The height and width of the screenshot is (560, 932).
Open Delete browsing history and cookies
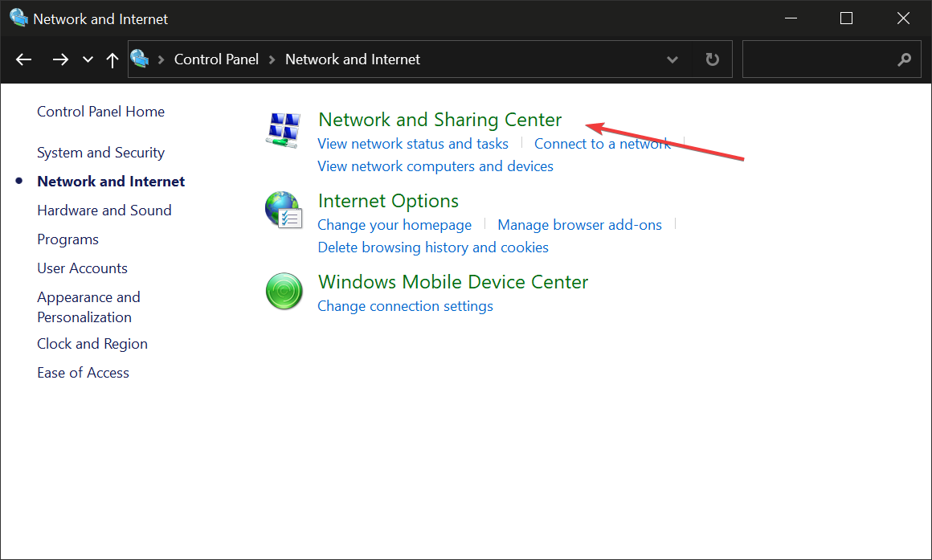[x=432, y=247]
